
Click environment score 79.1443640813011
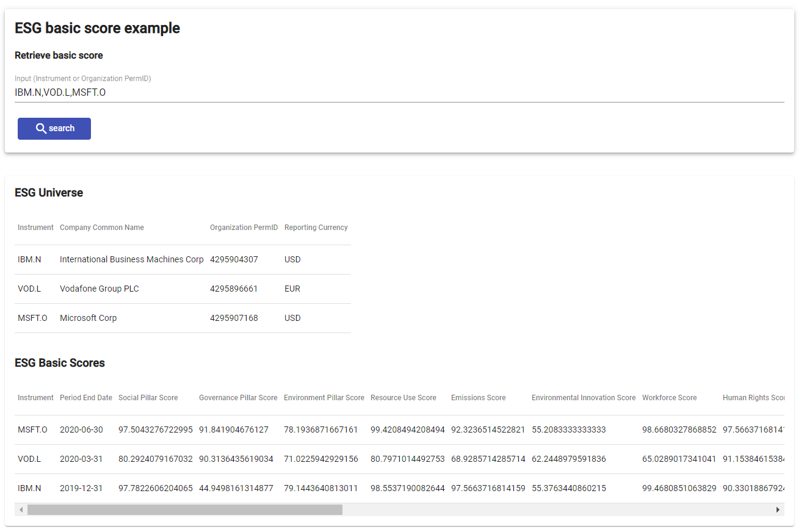coord(321,488)
